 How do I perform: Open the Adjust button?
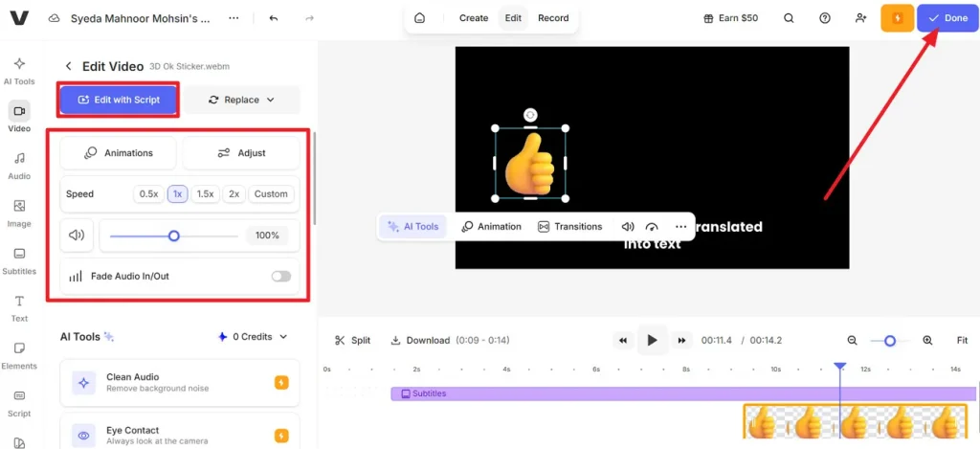tap(241, 152)
